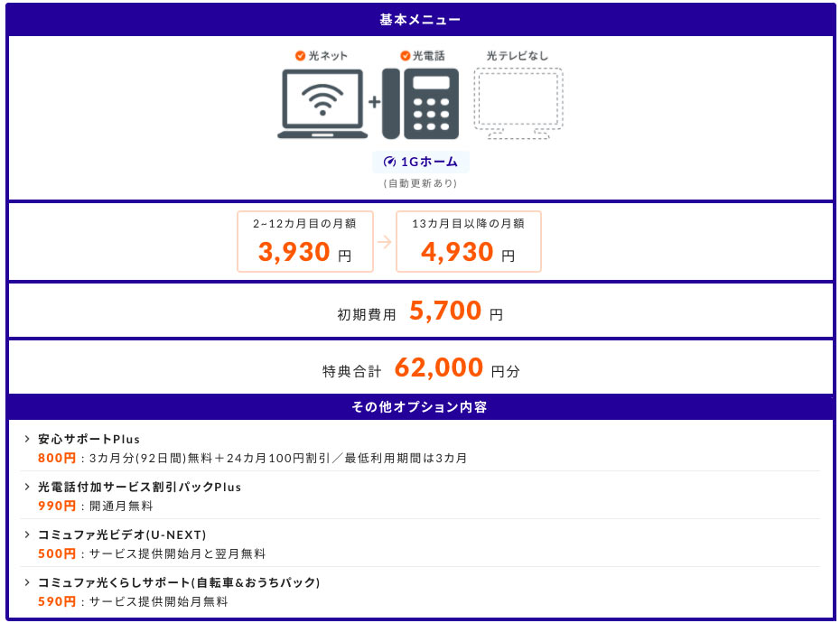
Task: Click the plus sign between laptop and phone
Action: point(375,102)
